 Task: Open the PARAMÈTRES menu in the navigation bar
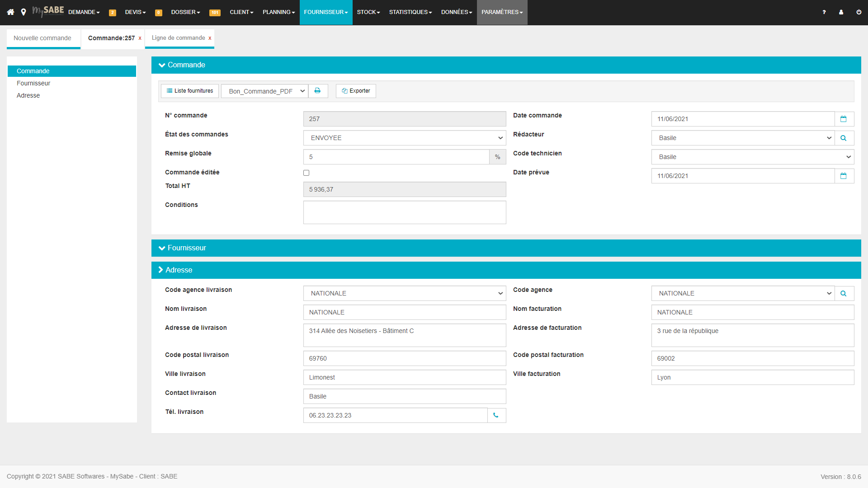coord(502,12)
